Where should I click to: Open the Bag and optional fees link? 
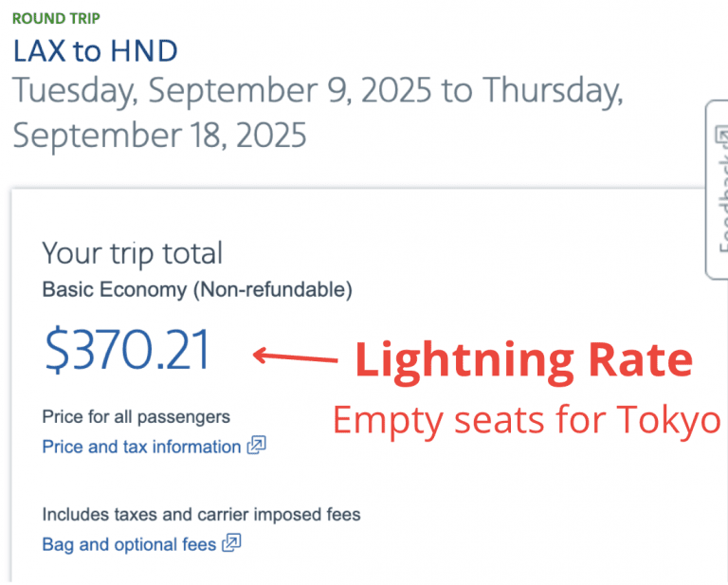point(129,544)
